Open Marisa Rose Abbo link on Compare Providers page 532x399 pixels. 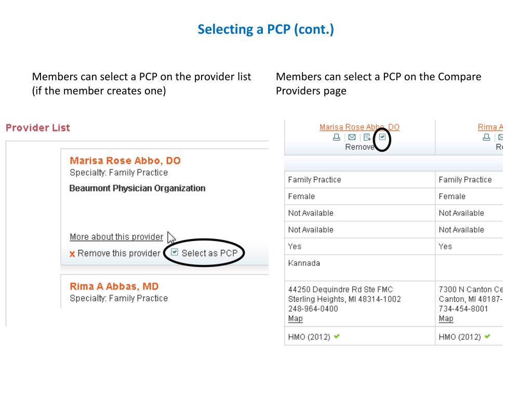[360, 127]
